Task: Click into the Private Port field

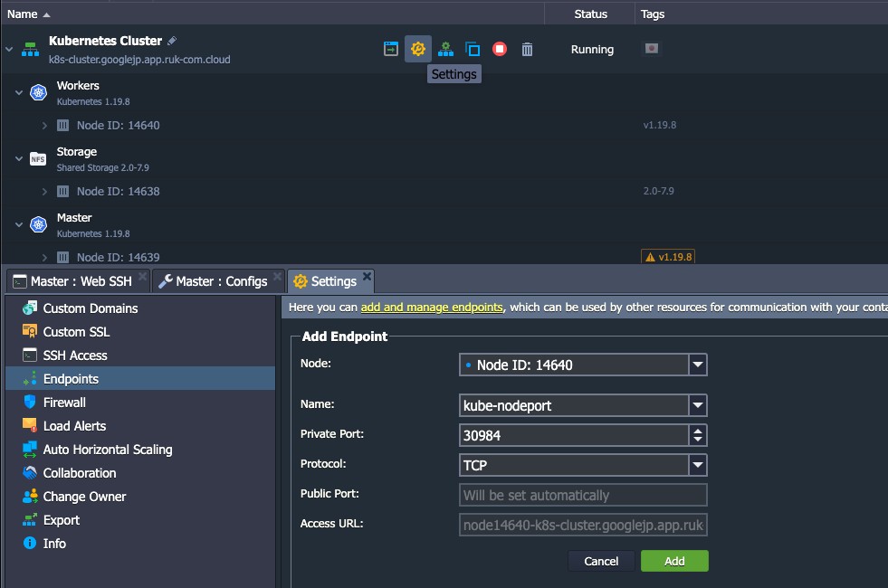Action: 574,435
